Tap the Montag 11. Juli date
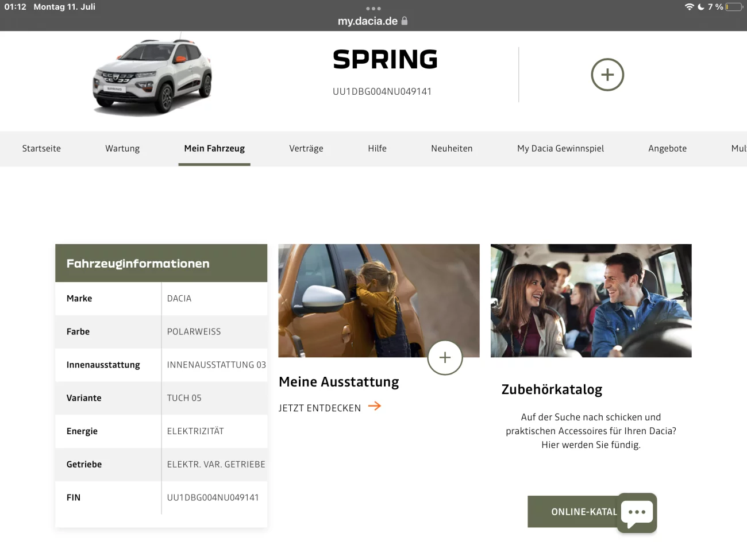Image resolution: width=747 pixels, height=560 pixels. click(x=64, y=7)
